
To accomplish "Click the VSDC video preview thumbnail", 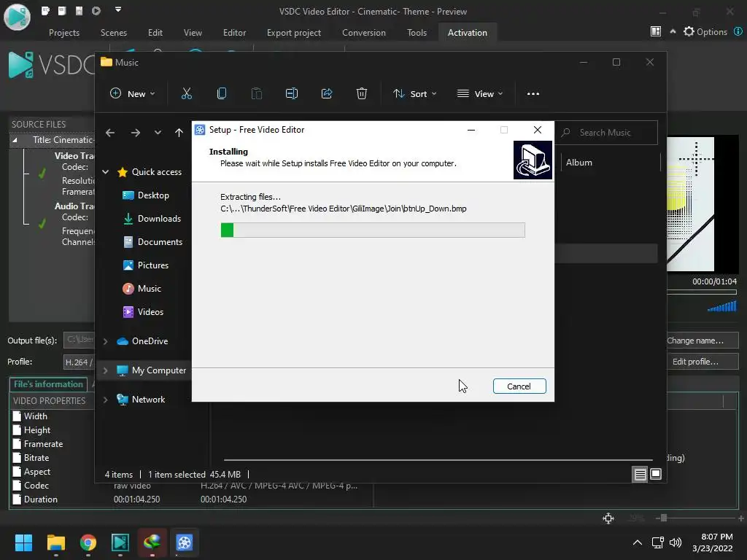I will (x=702, y=204).
